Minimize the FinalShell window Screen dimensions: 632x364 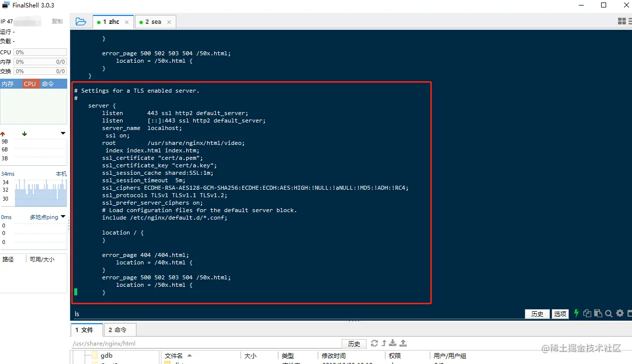pyautogui.click(x=581, y=5)
